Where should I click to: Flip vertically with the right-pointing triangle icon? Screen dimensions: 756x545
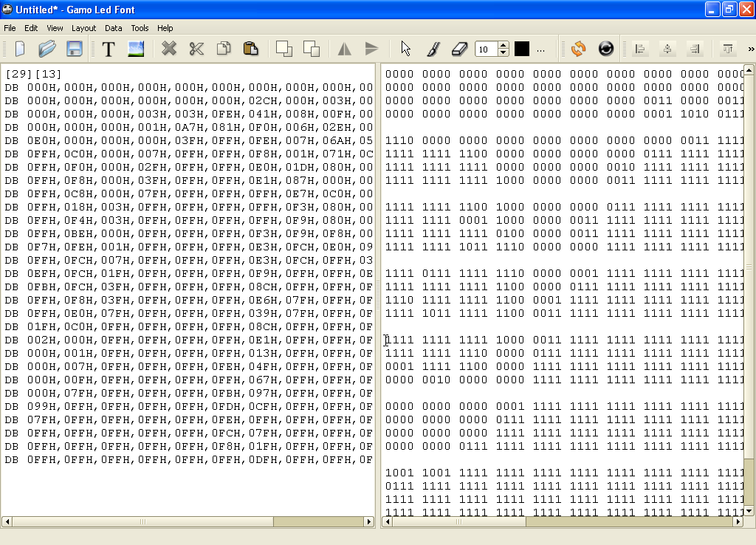(371, 49)
